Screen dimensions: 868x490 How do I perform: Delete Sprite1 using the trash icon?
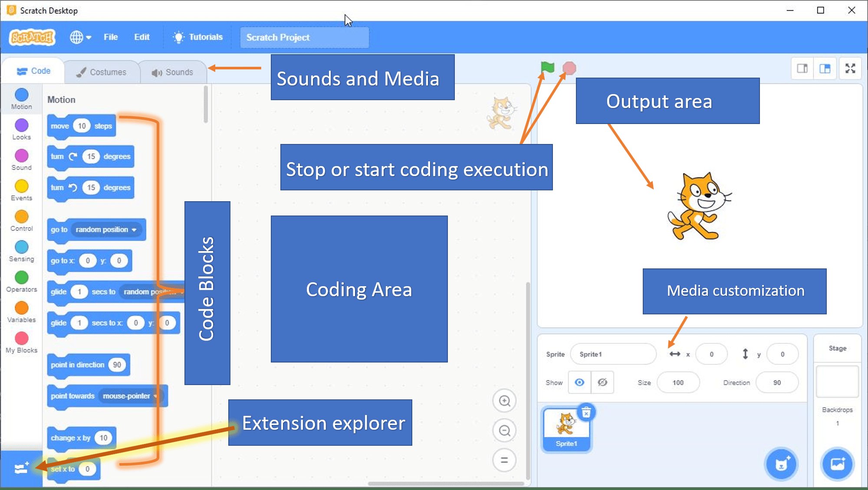tap(586, 412)
